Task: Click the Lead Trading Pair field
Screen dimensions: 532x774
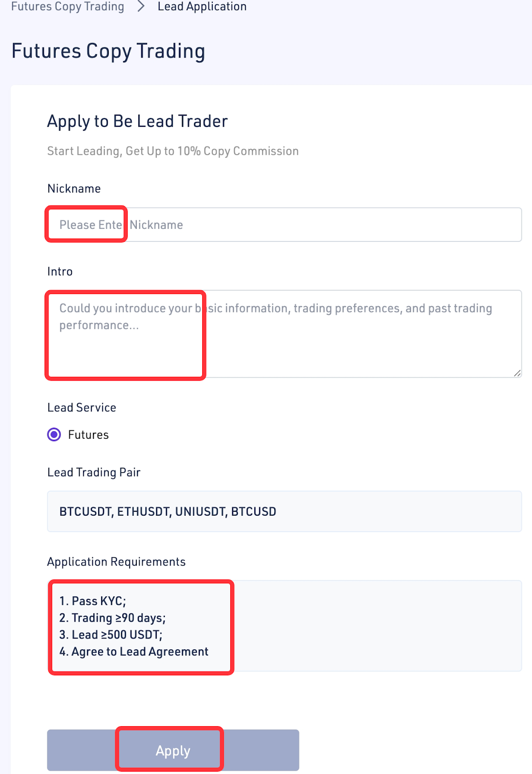Action: pos(284,512)
